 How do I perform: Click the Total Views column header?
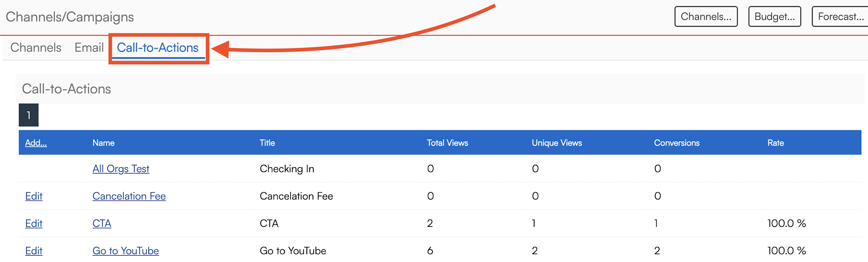447,143
